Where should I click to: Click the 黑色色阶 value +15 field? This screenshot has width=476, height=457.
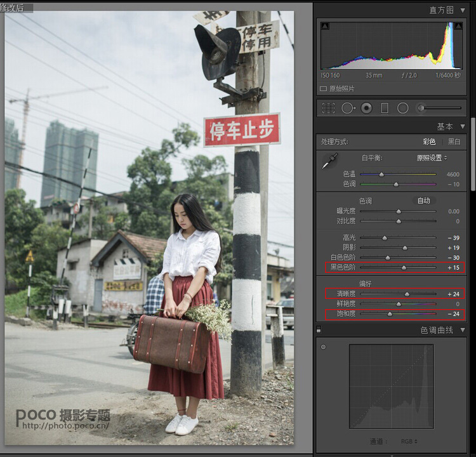pos(454,267)
